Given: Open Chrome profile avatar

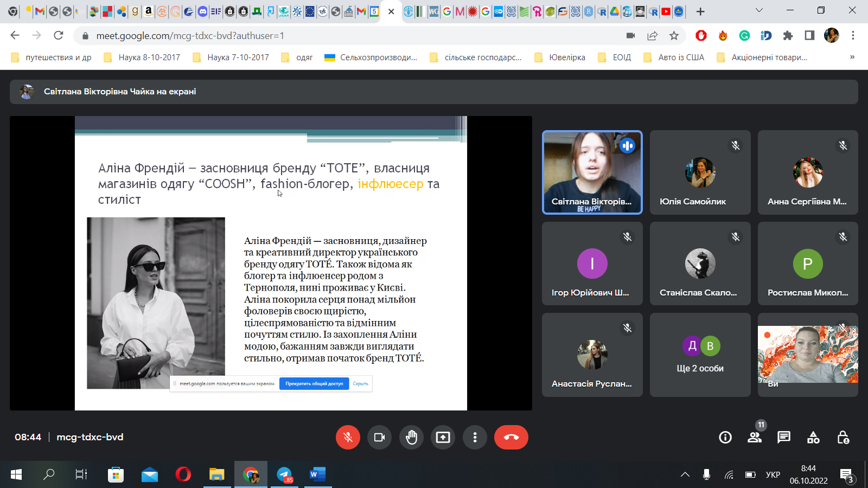Looking at the screenshot, I should click(831, 35).
